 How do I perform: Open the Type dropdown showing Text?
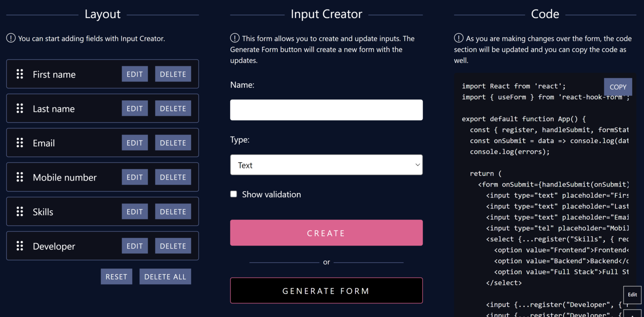pyautogui.click(x=326, y=165)
